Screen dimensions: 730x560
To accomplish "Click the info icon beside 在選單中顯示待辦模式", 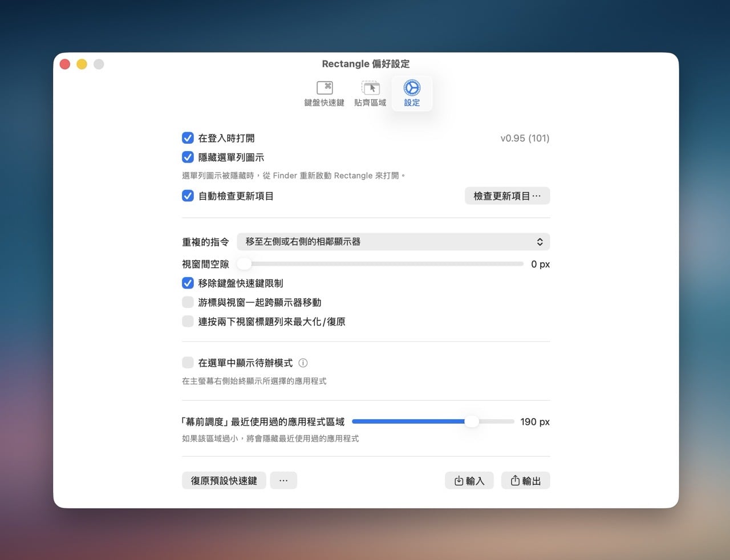I will click(x=303, y=363).
